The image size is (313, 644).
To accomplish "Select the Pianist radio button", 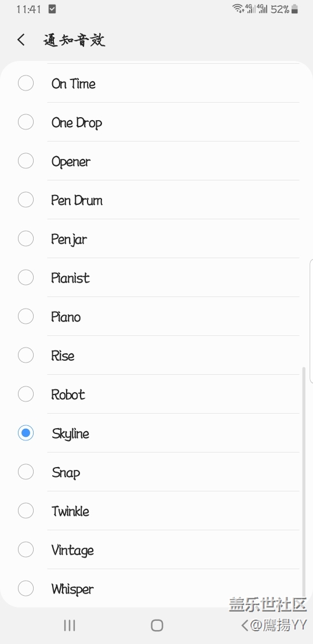I will pyautogui.click(x=26, y=277).
